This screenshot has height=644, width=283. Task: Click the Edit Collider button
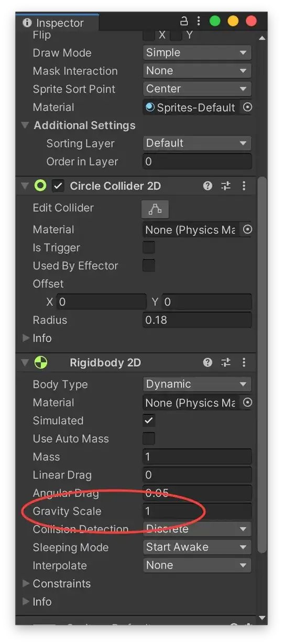(x=155, y=209)
